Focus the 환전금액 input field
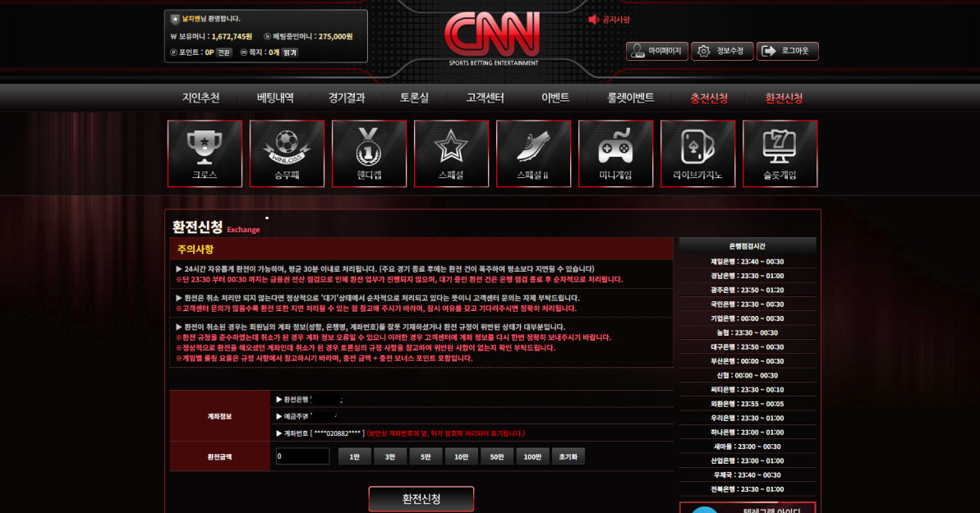 302,456
